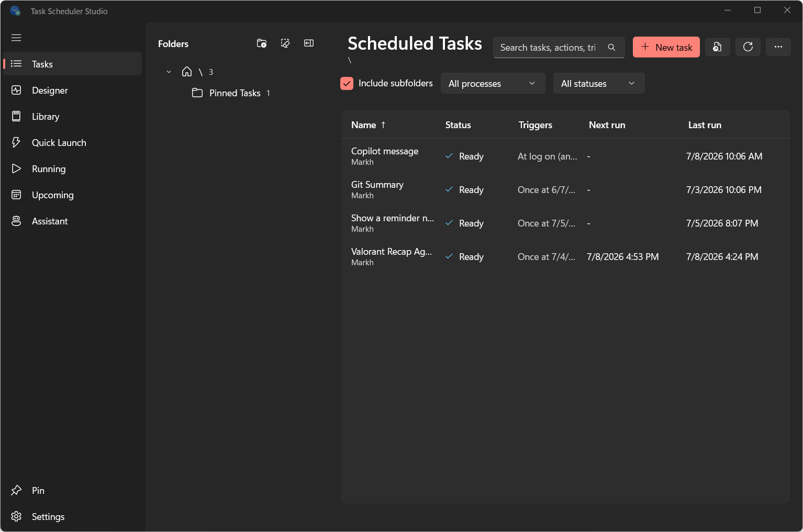Select Tasks in the sidebar

coord(73,64)
